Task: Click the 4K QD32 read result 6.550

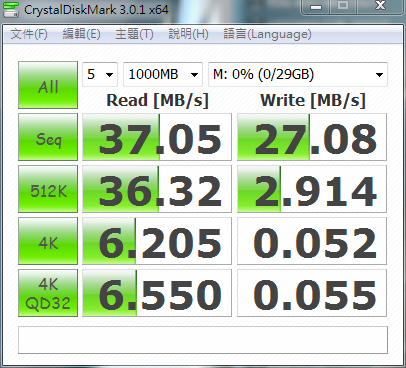Action: click(157, 293)
